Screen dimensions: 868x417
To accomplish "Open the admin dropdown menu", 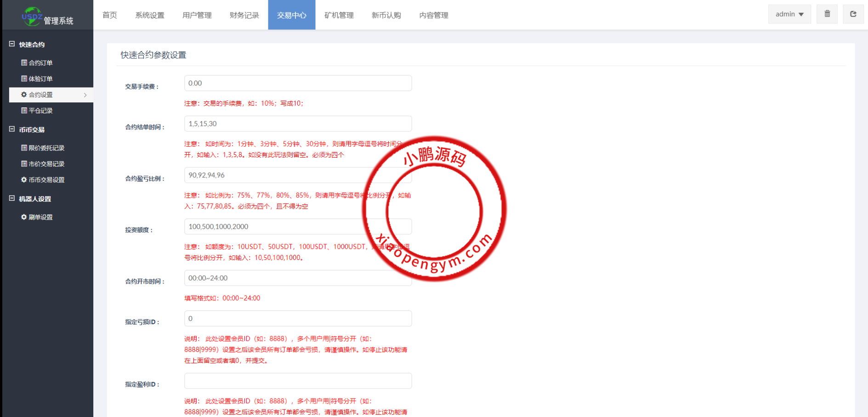I will click(x=789, y=14).
